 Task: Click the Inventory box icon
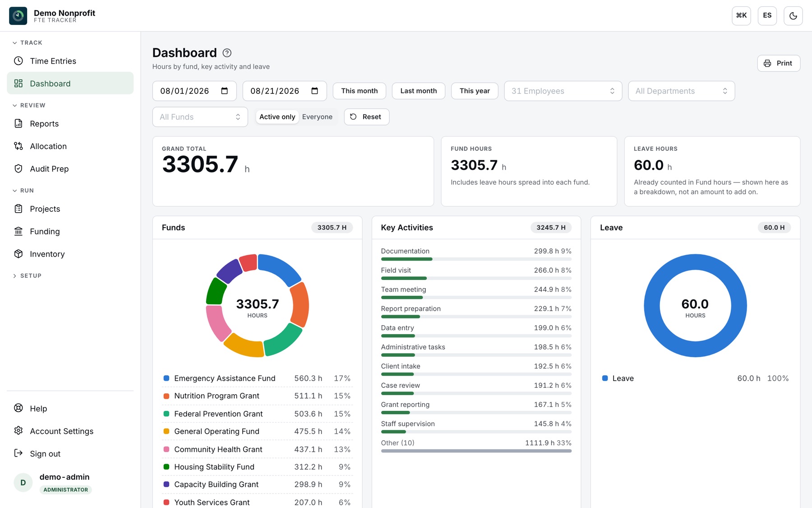tap(18, 254)
